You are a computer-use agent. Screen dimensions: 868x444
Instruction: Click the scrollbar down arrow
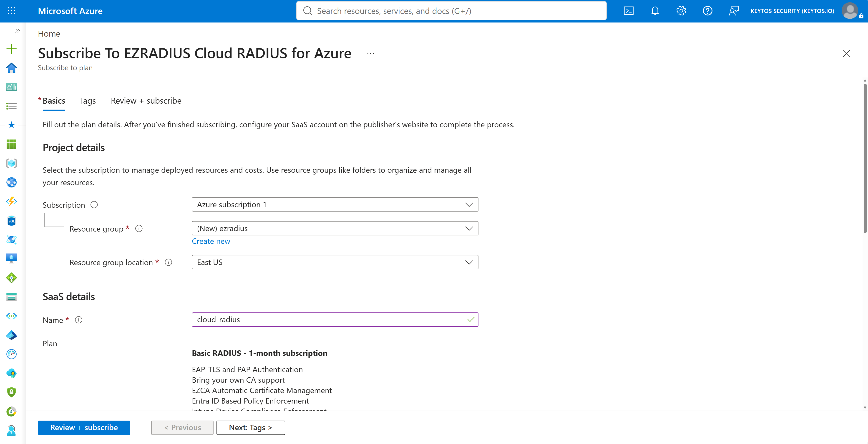pos(865,407)
